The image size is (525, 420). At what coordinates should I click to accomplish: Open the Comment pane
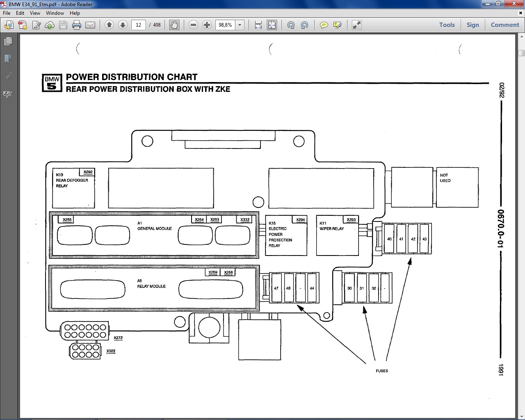(505, 25)
